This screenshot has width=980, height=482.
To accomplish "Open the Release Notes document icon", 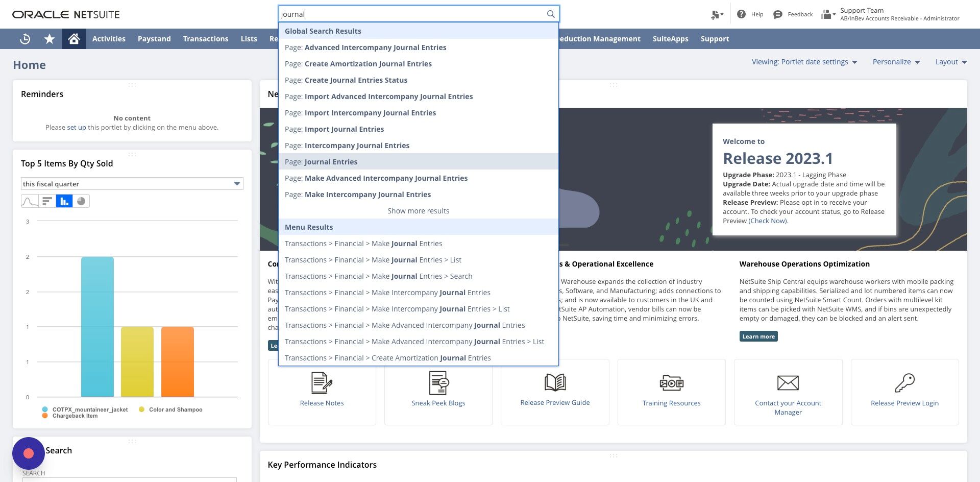I will (x=322, y=383).
